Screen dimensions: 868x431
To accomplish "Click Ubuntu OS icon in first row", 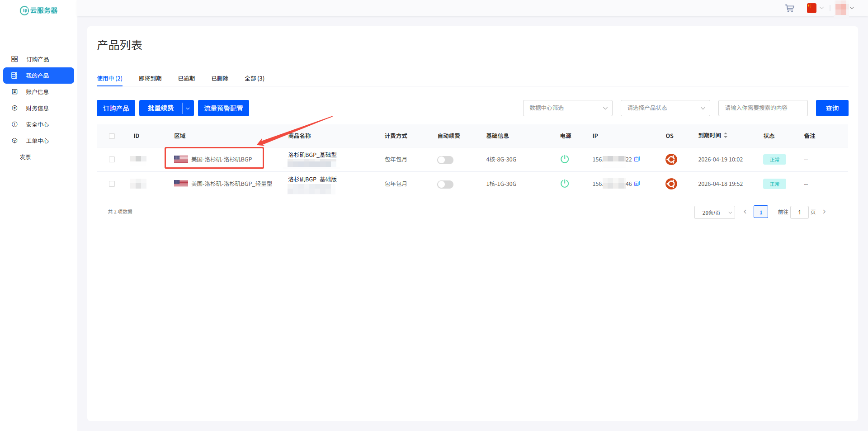I will (671, 159).
